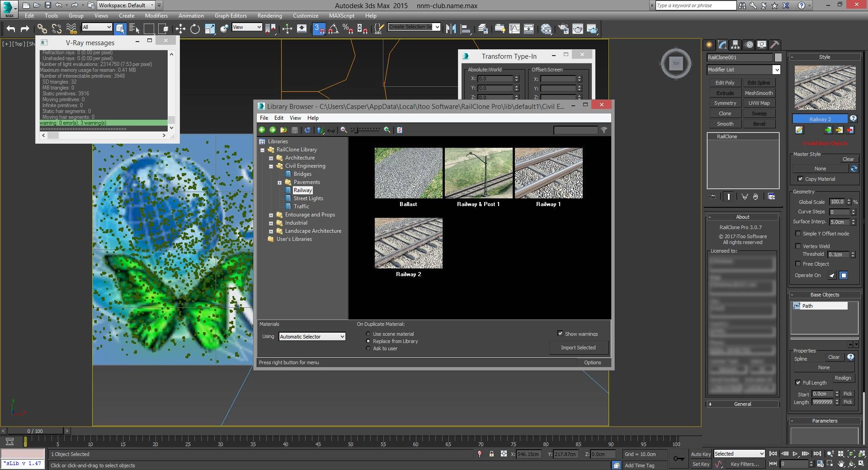The image size is (868, 470).
Task: Open the Modifier List dropdown
Action: pos(744,70)
